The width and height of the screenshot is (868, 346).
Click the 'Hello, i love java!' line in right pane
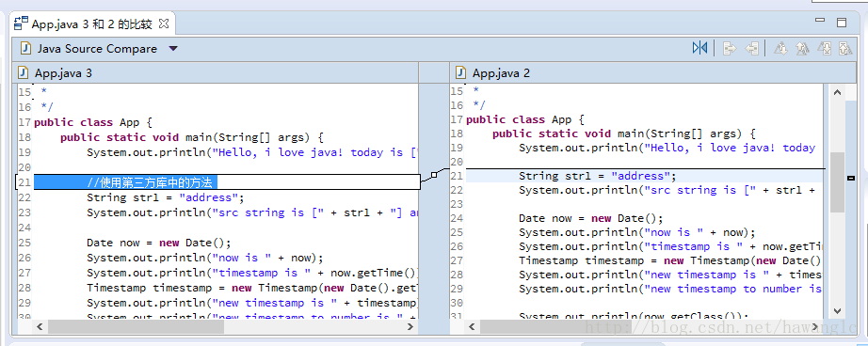click(x=667, y=149)
